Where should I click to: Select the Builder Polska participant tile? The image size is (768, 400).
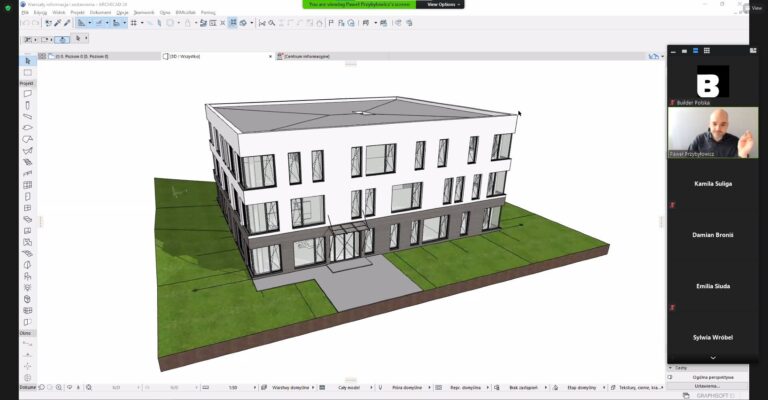pos(713,82)
